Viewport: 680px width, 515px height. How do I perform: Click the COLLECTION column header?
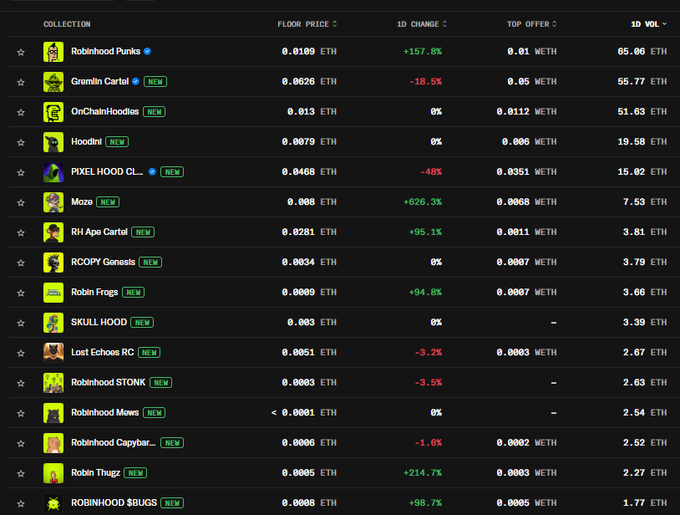pyautogui.click(x=67, y=24)
